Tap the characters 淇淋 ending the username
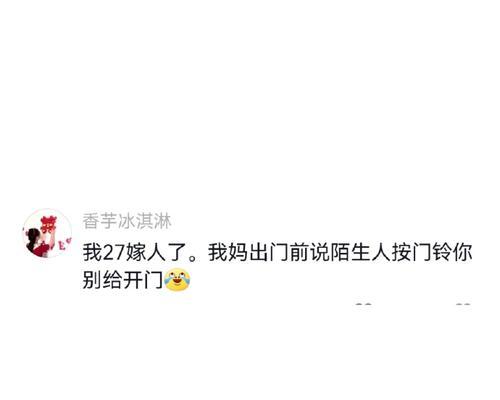Screen dimensions: 500x400 click(153, 221)
